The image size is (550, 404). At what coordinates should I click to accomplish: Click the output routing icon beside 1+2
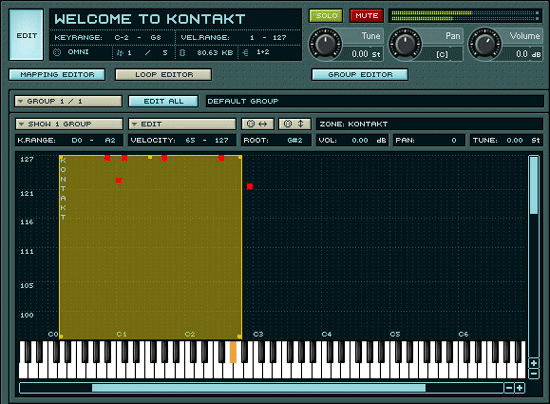pyautogui.click(x=246, y=53)
